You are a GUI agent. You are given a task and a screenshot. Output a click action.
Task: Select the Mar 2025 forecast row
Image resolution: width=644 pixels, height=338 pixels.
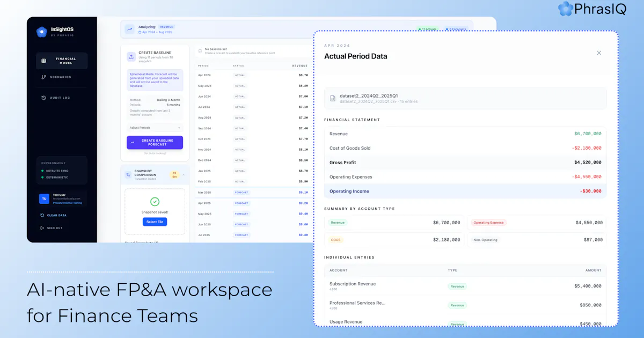(254, 192)
